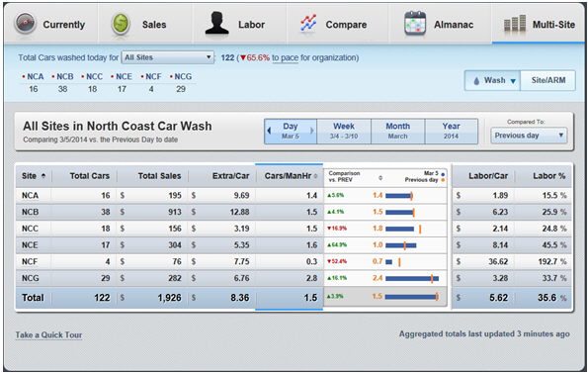This screenshot has height=374, width=588.
Task: Open the Currently tab
Action: 50,24
